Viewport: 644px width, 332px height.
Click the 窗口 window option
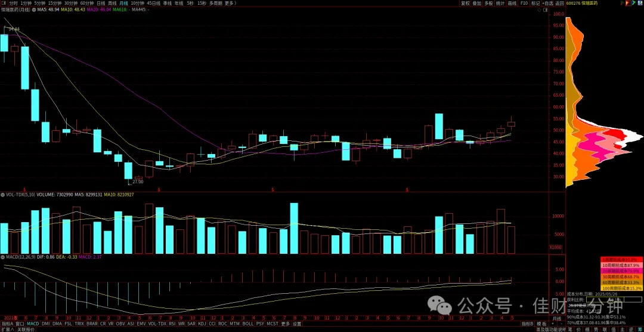click(20, 324)
